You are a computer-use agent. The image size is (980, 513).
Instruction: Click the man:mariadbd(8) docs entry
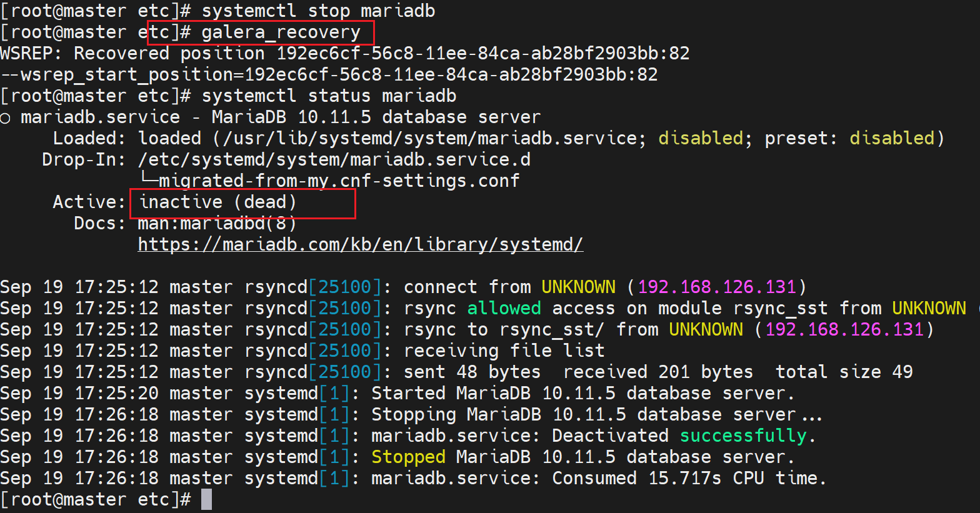click(217, 224)
